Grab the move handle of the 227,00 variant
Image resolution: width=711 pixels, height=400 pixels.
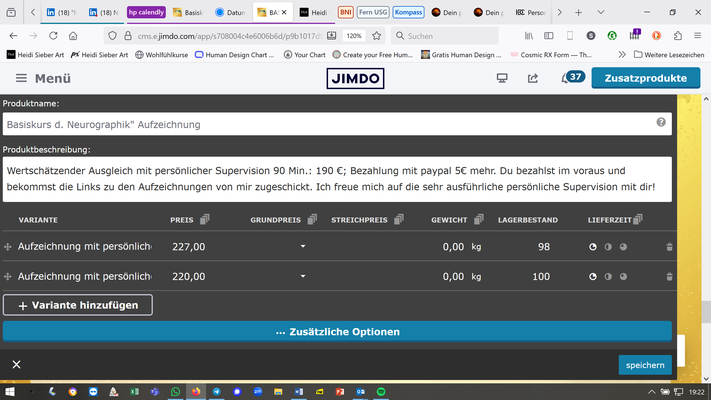8,247
